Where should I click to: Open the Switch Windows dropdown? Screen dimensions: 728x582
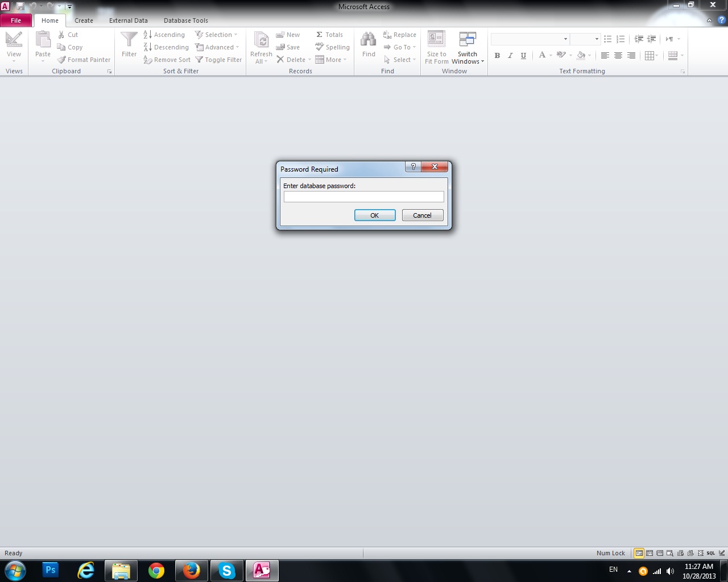pos(468,48)
